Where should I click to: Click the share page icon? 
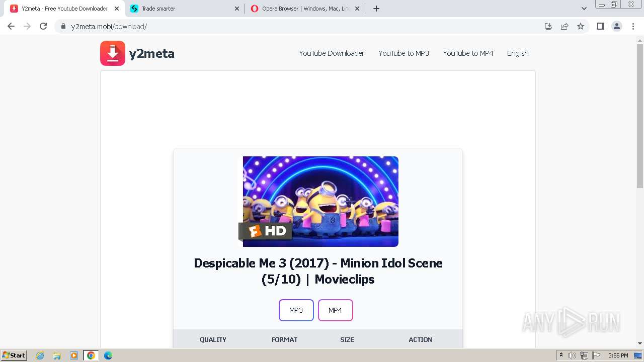click(565, 26)
